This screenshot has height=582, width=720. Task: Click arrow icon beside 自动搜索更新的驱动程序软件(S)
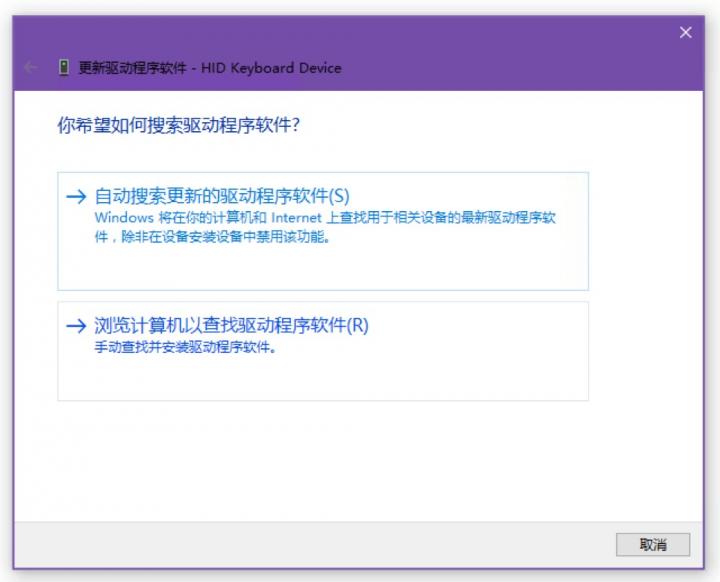click(76, 197)
